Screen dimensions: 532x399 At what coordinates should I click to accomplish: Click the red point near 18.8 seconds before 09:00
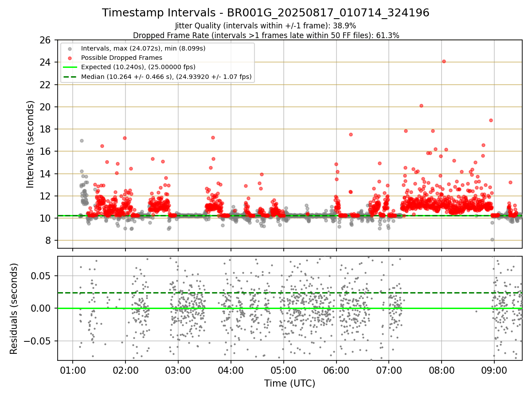491,120
